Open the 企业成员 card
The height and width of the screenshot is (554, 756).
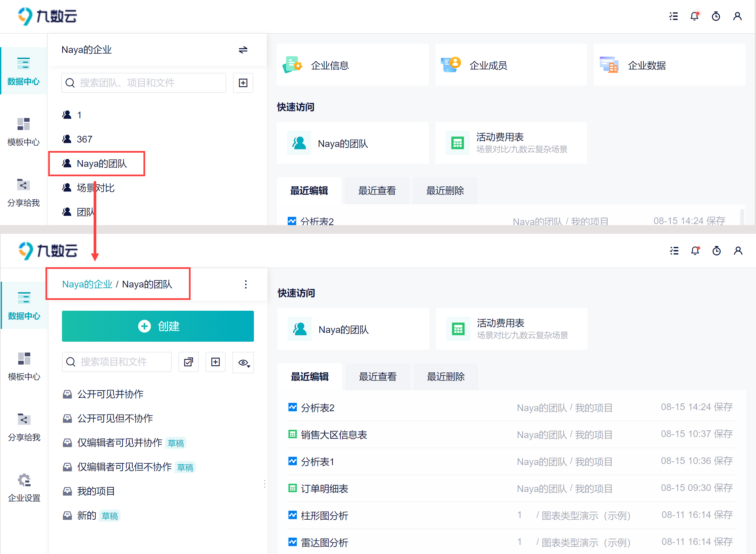511,65
